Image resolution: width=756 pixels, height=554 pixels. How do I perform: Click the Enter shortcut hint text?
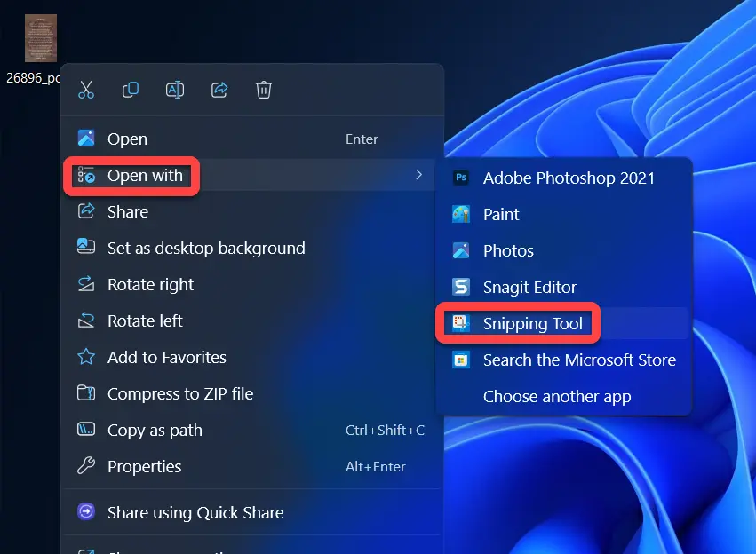coord(362,139)
